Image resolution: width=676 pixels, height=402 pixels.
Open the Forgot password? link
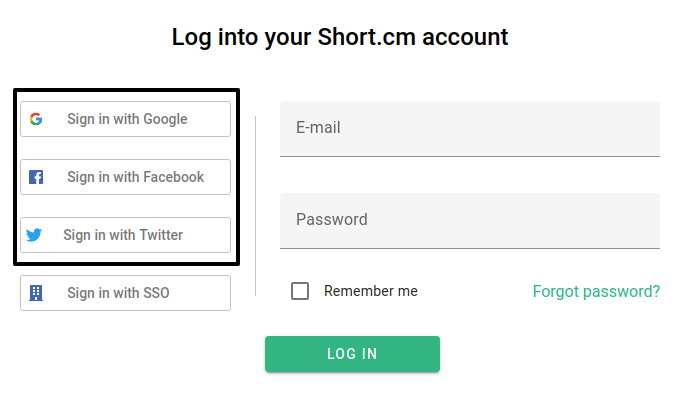click(x=596, y=292)
